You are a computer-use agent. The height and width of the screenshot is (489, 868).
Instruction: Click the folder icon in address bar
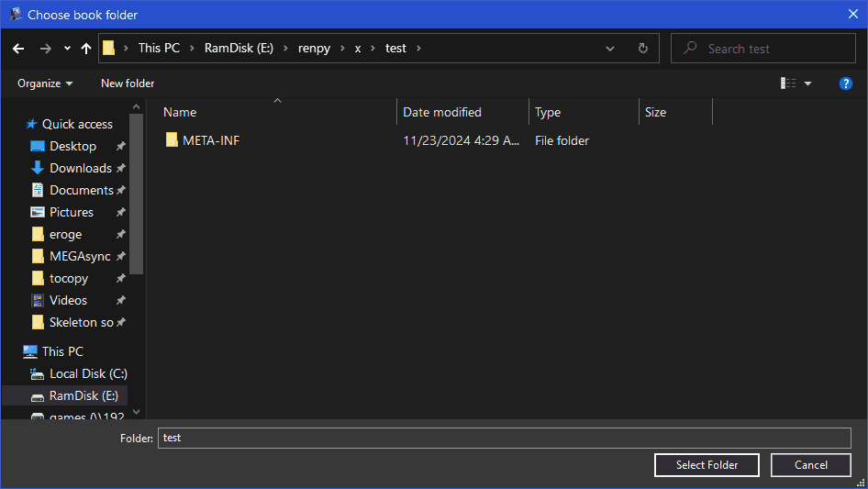(109, 49)
